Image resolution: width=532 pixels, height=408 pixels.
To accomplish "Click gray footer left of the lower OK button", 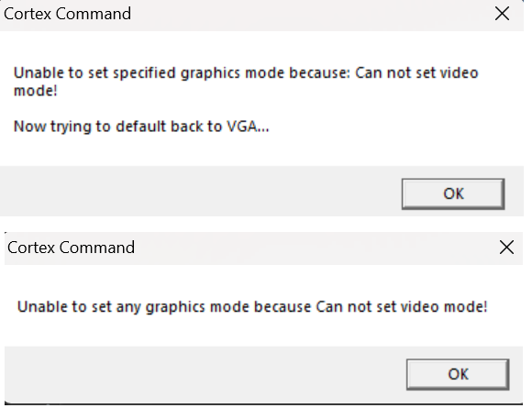I will pos(205,375).
